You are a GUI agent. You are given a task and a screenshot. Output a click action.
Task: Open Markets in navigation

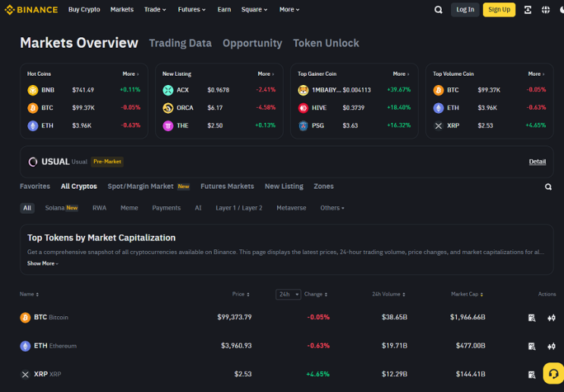pos(122,10)
